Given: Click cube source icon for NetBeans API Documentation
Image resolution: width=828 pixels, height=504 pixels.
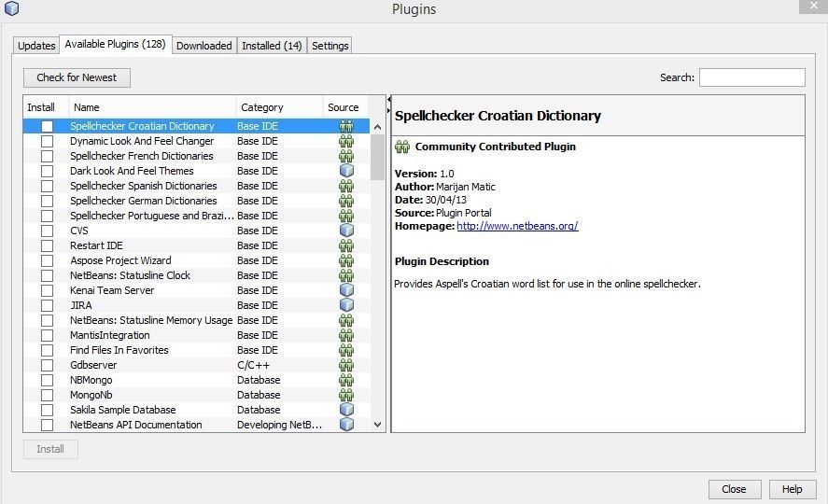Looking at the screenshot, I should click(346, 424).
